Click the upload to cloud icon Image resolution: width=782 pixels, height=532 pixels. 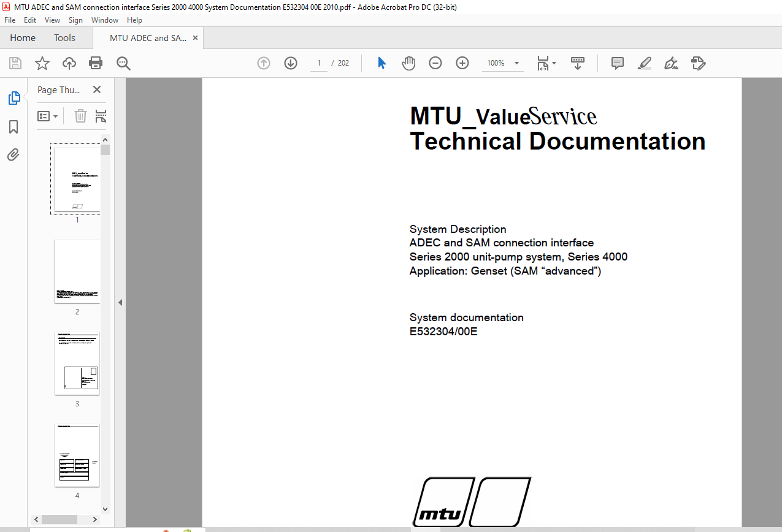click(x=69, y=63)
